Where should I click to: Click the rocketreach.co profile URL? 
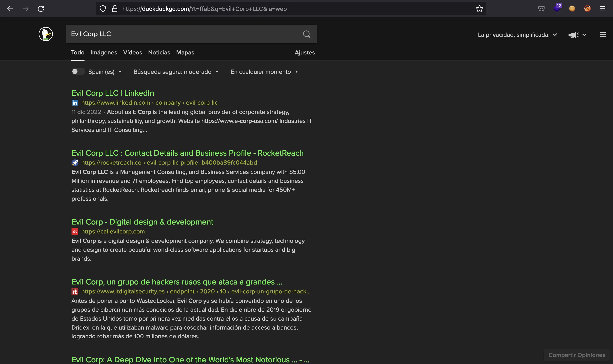169,163
